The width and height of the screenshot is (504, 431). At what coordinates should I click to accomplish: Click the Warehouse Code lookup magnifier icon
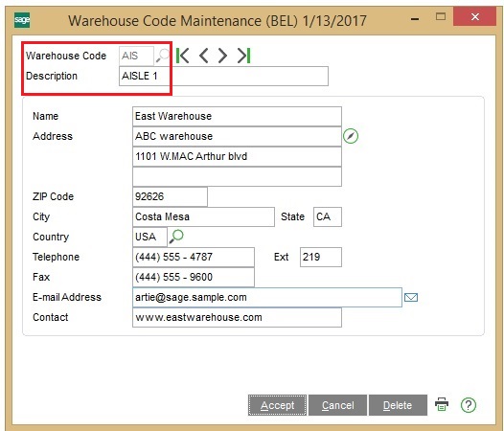162,56
